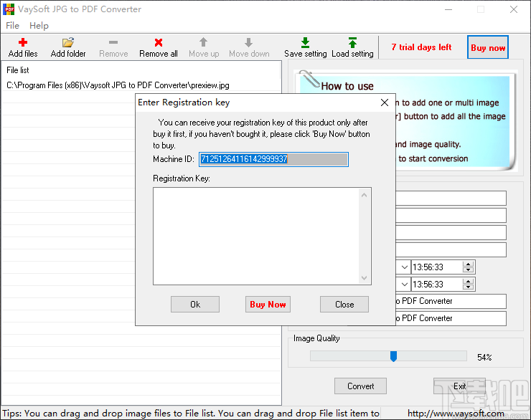Expand the first date dropdown arrow
The height and width of the screenshot is (420, 531).
(x=404, y=267)
